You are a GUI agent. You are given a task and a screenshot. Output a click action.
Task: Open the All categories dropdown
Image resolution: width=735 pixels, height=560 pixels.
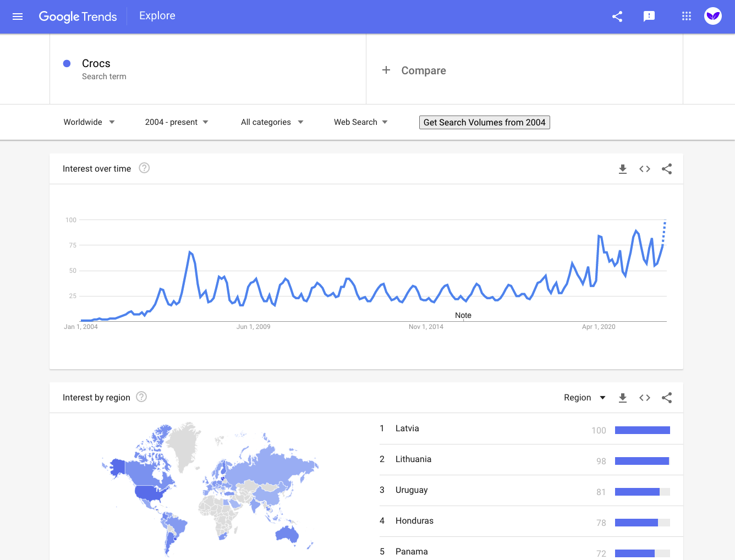pos(271,122)
